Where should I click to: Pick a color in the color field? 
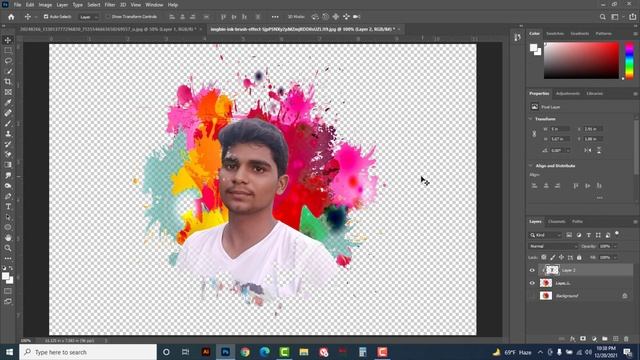pos(581,60)
